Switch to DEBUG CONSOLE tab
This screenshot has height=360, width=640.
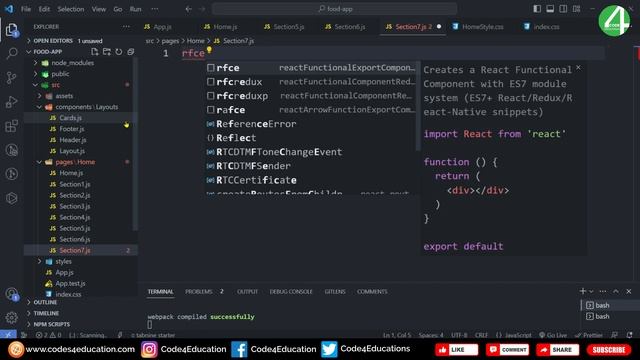coord(291,291)
